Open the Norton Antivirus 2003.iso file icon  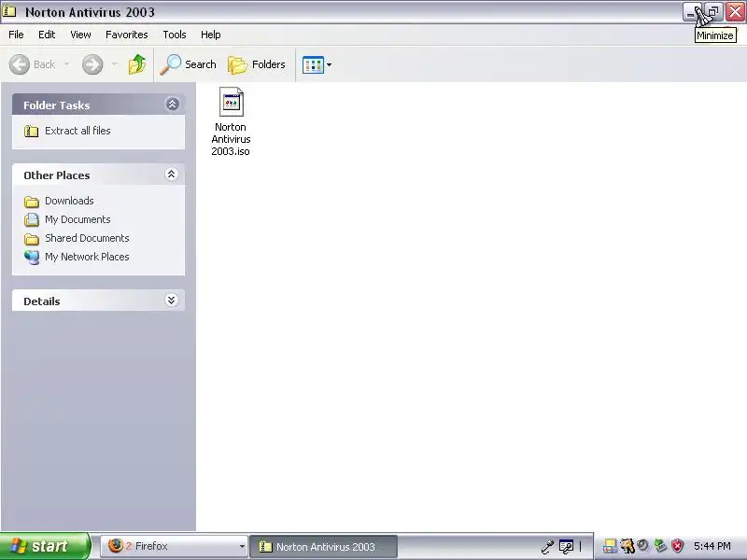[x=231, y=102]
